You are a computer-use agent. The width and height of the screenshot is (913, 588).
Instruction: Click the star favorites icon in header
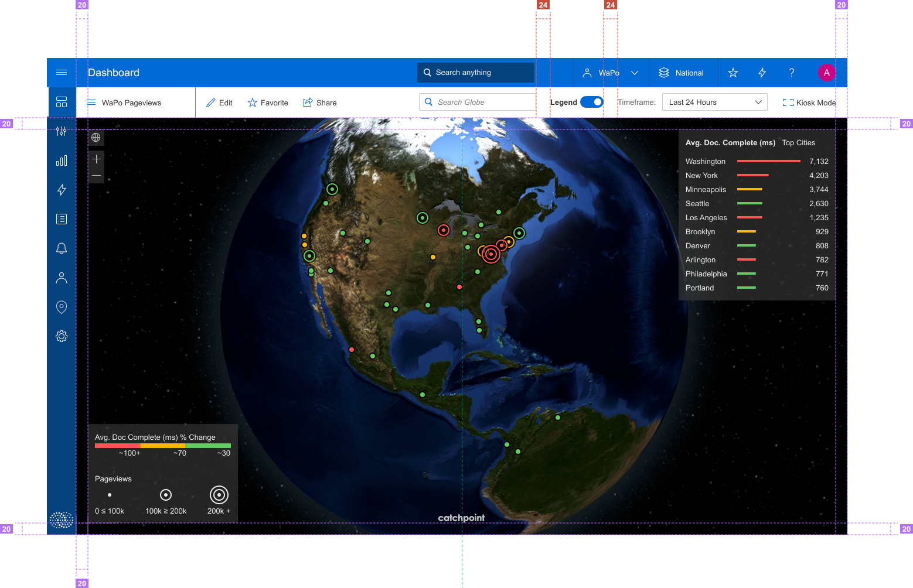[733, 73]
